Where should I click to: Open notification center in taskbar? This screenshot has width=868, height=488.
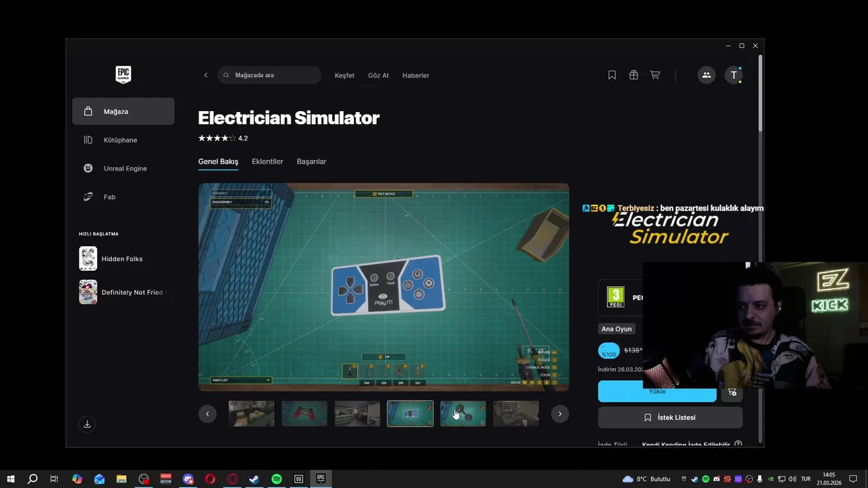[853, 479]
